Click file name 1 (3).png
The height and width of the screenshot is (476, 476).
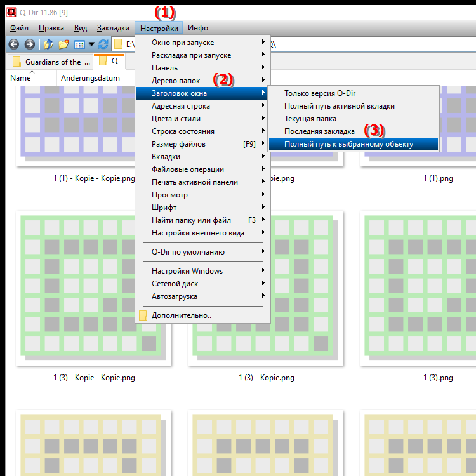[438, 378]
